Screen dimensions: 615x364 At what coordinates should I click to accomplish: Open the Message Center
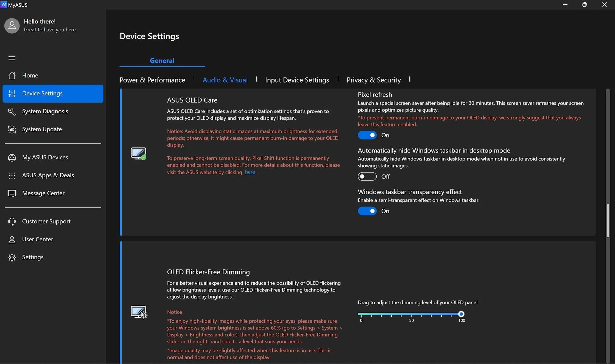click(x=53, y=193)
